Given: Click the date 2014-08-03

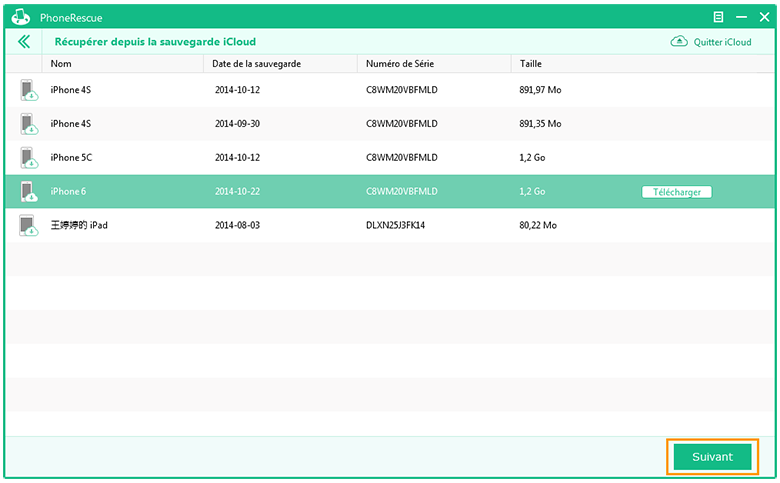Looking at the screenshot, I should 237,225.
